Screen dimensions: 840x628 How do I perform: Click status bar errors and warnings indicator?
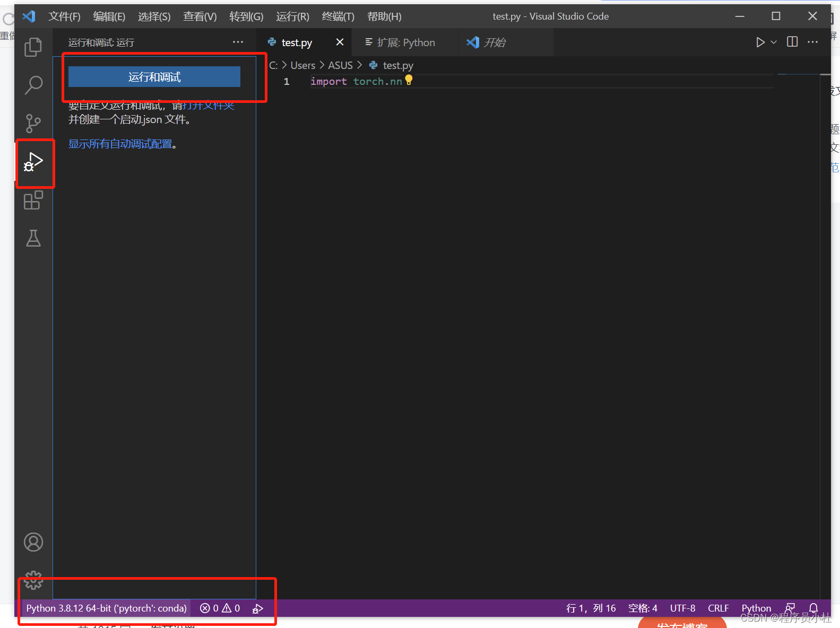pyautogui.click(x=220, y=608)
